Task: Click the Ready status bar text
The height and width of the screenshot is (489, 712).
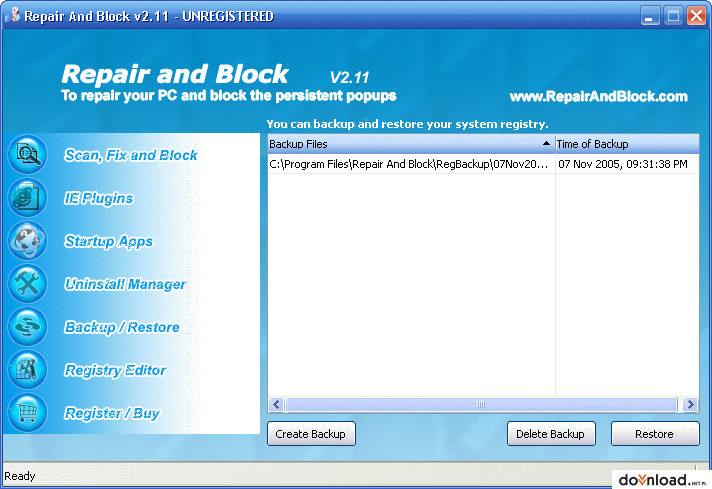Action: point(20,476)
